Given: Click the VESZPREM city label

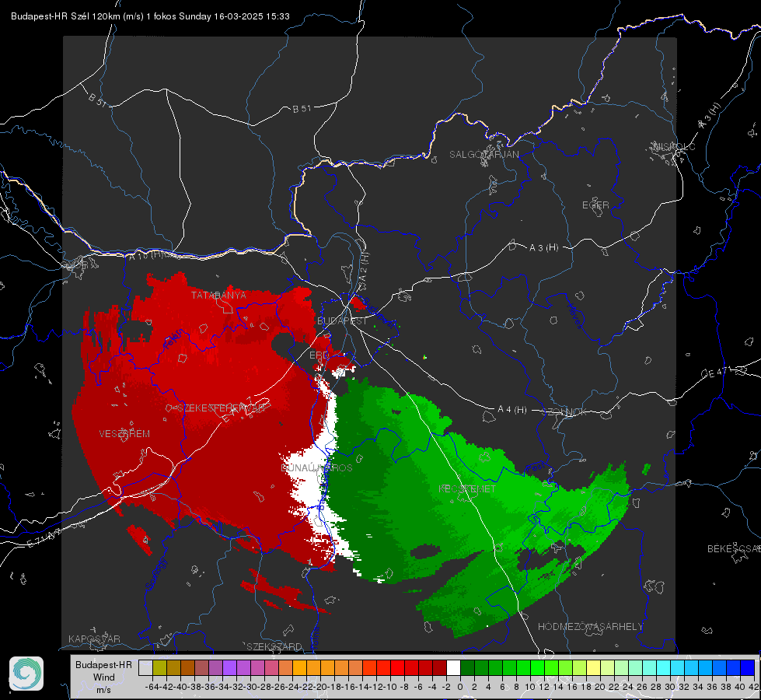Looking at the screenshot, I should (x=124, y=434).
